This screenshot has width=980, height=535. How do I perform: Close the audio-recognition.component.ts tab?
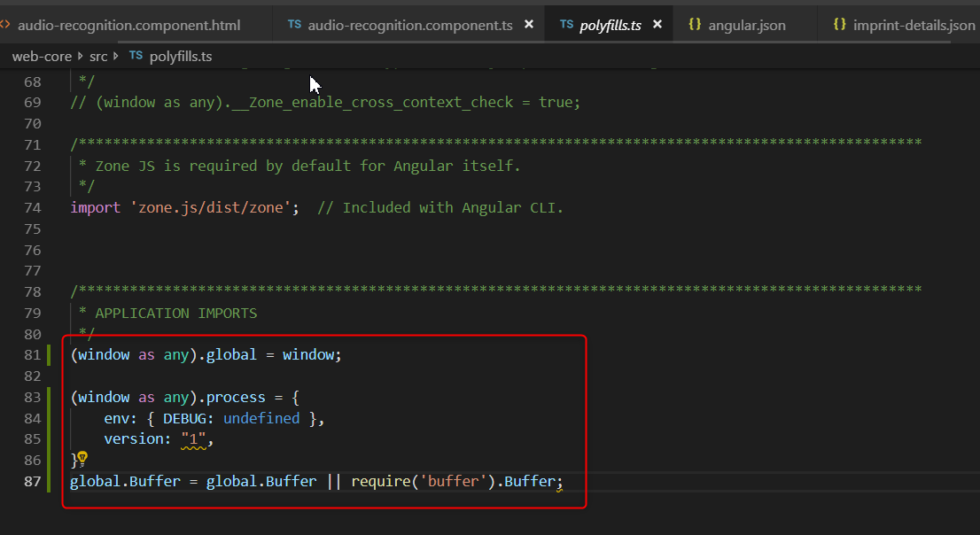click(x=529, y=25)
